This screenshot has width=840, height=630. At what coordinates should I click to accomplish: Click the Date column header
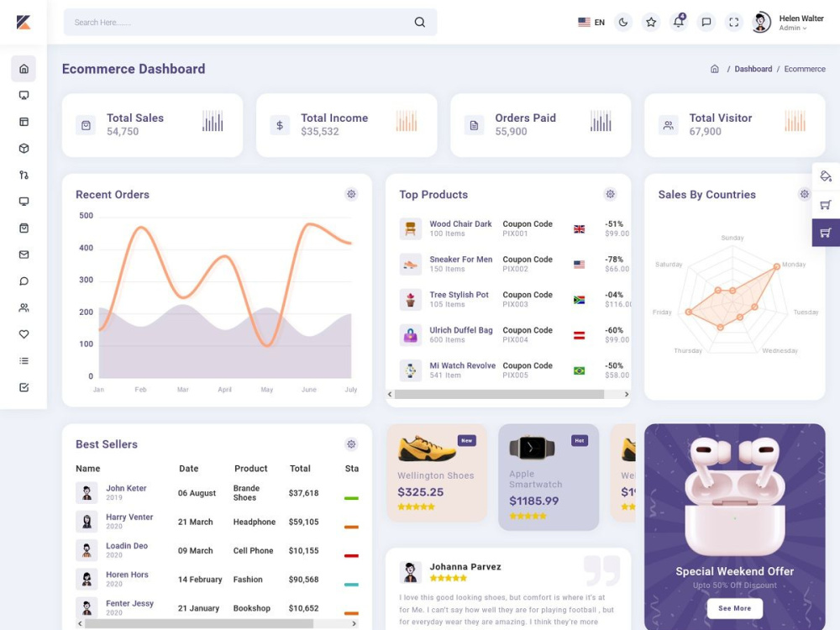coord(188,468)
